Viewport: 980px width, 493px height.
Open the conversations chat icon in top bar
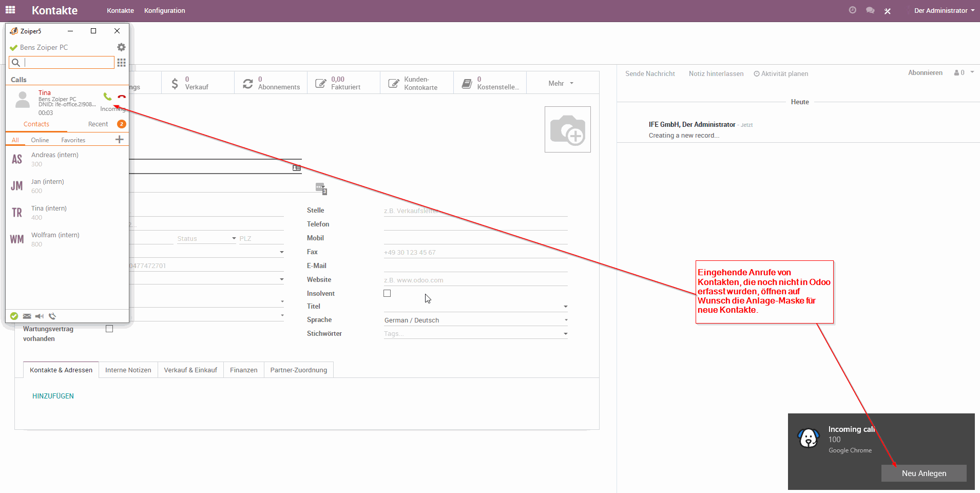tap(870, 10)
